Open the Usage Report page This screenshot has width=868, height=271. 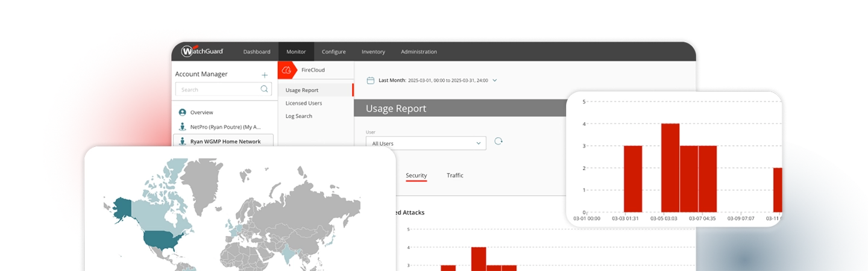[316, 90]
